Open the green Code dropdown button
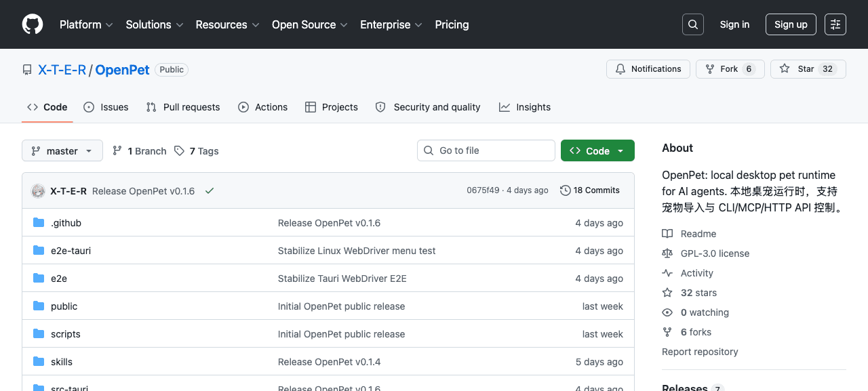This screenshot has width=868, height=391. click(597, 150)
